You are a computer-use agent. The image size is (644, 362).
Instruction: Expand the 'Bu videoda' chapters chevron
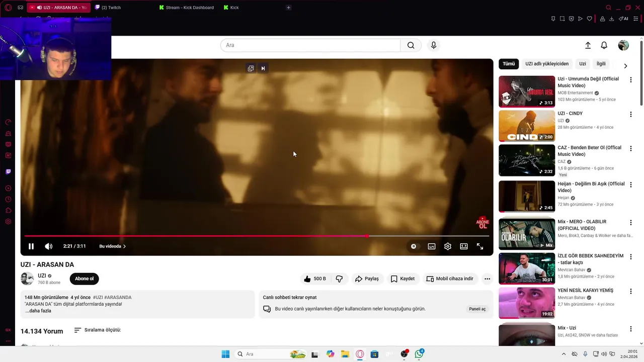coord(124,246)
